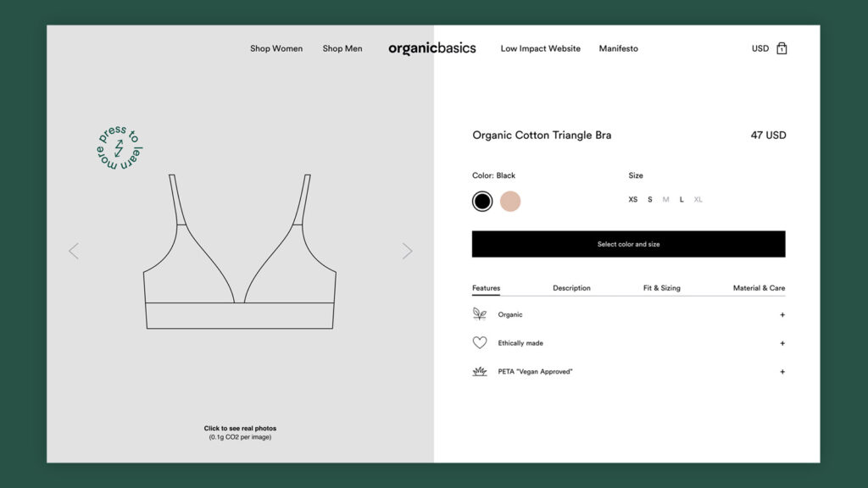Click the organicbasics logo

431,48
